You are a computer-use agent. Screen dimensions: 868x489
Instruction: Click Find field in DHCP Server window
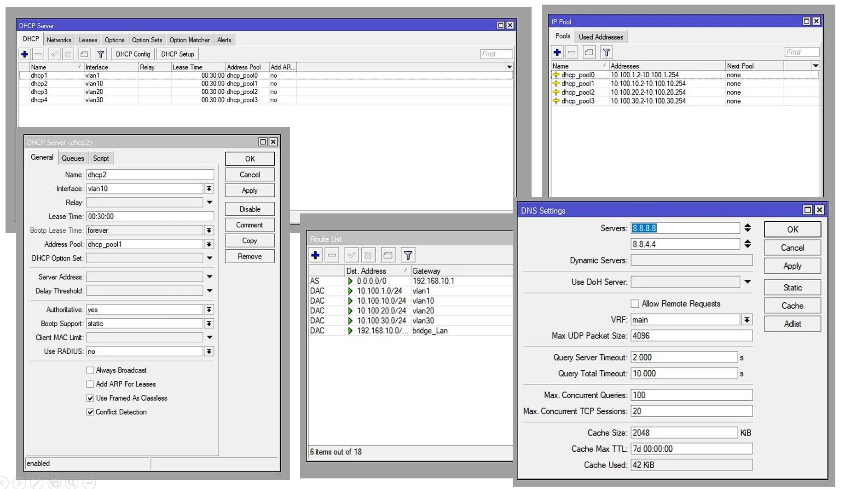[x=496, y=54]
